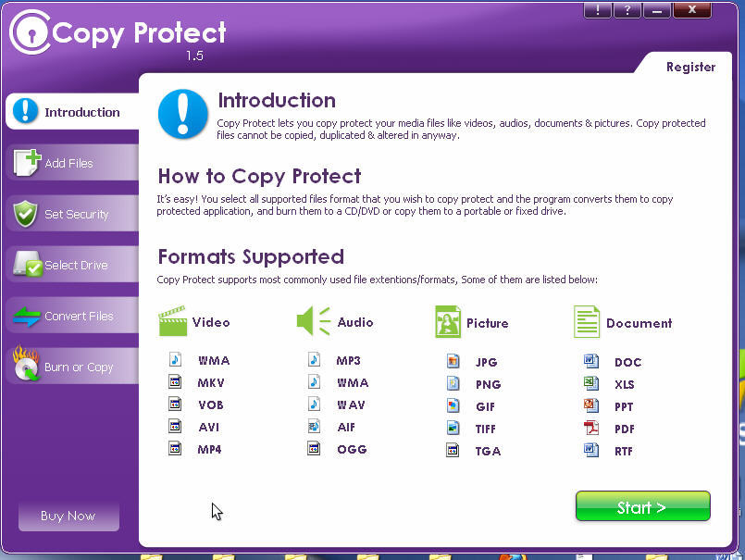Click the Word icon beside DOC

tap(591, 361)
